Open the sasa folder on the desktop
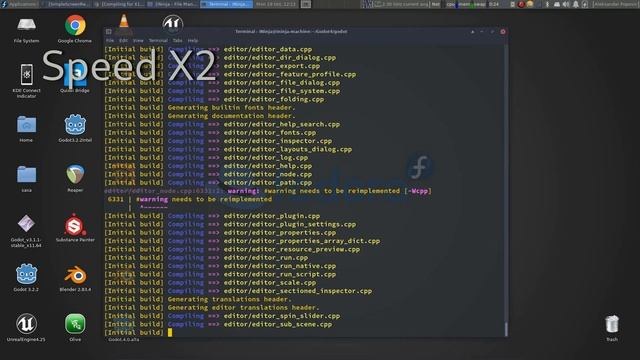640x360 pixels. (27, 174)
